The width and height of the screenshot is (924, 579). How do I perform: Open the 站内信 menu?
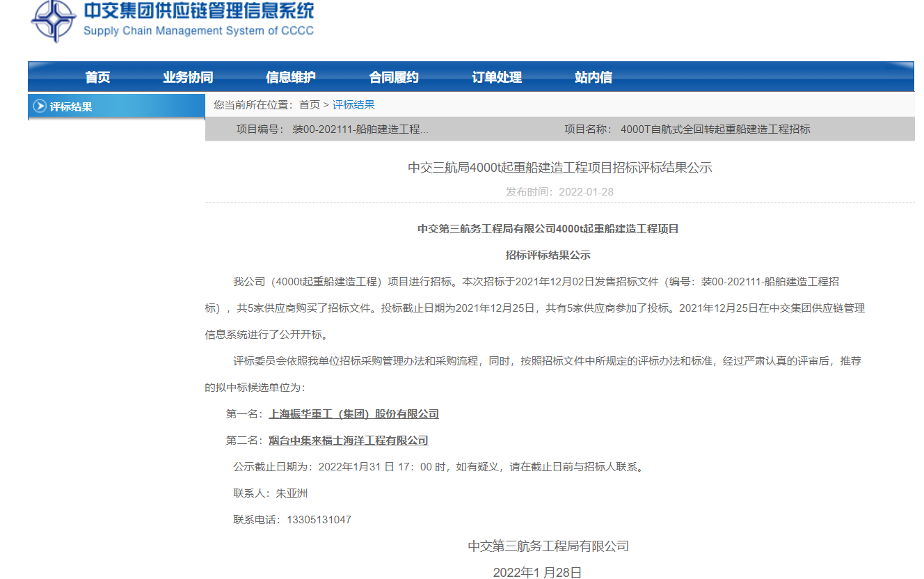click(x=594, y=77)
